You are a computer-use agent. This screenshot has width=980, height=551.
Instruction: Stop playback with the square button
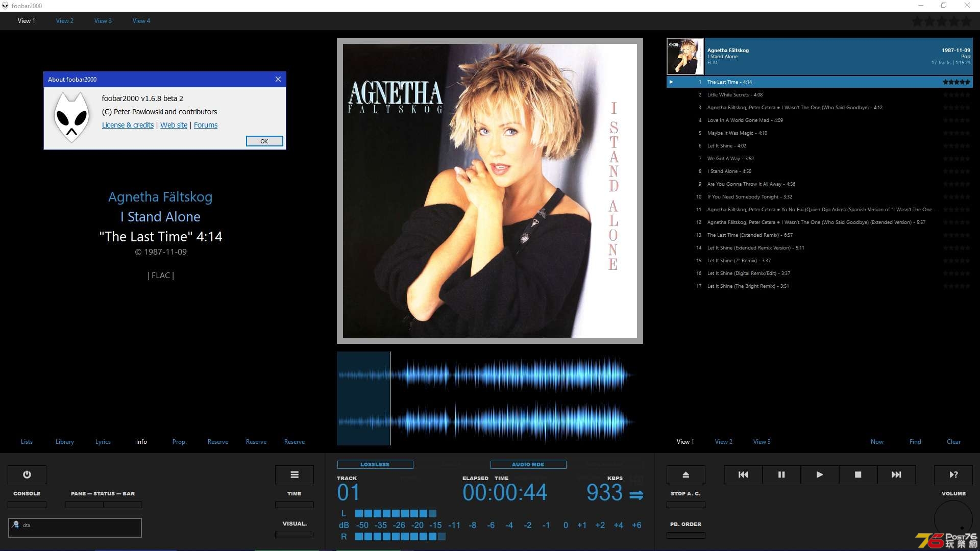click(x=858, y=474)
